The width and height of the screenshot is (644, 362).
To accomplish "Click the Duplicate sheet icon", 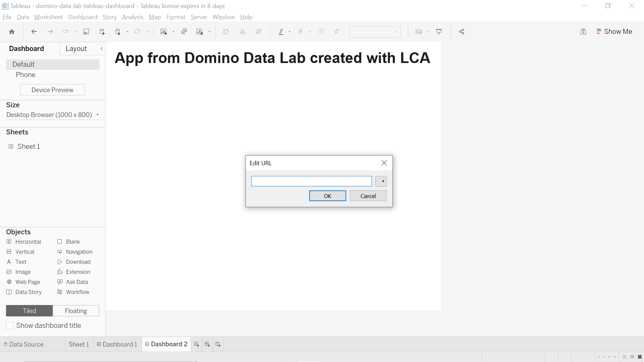I will click(x=184, y=32).
